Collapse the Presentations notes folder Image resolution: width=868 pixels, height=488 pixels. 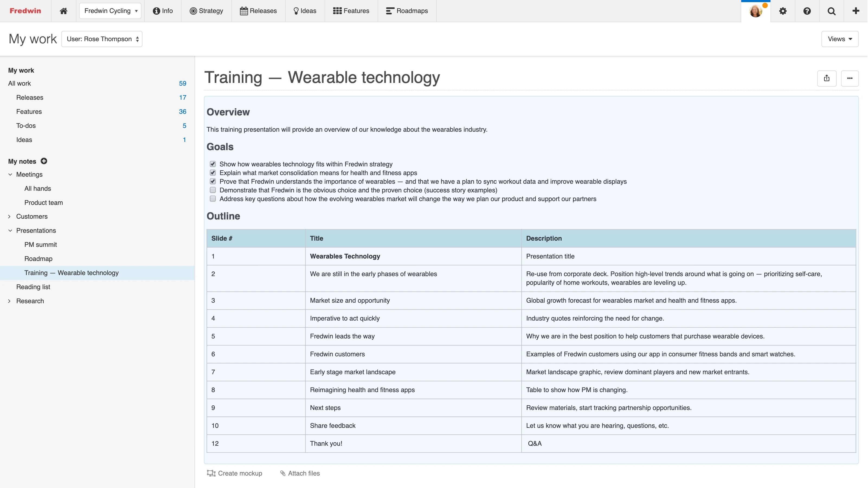click(x=10, y=231)
